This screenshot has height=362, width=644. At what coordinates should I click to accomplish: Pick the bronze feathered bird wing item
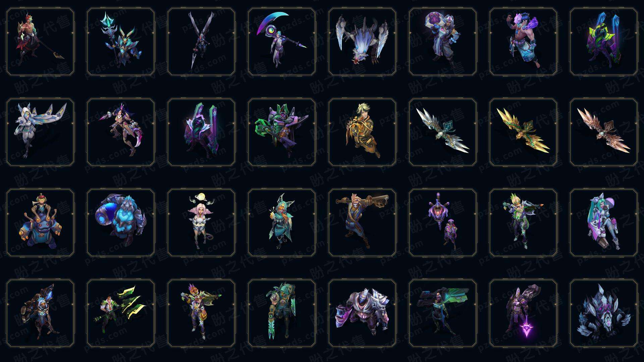[604, 132]
